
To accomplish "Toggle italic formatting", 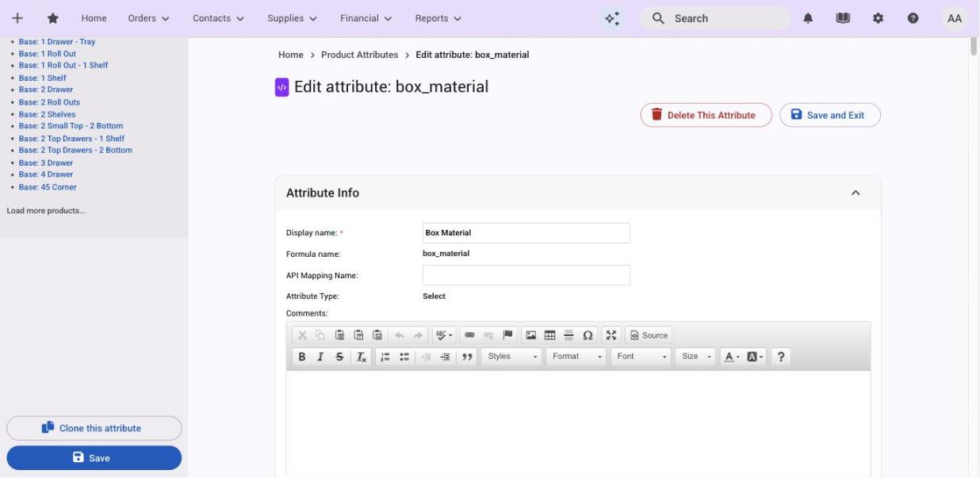I will coord(320,357).
